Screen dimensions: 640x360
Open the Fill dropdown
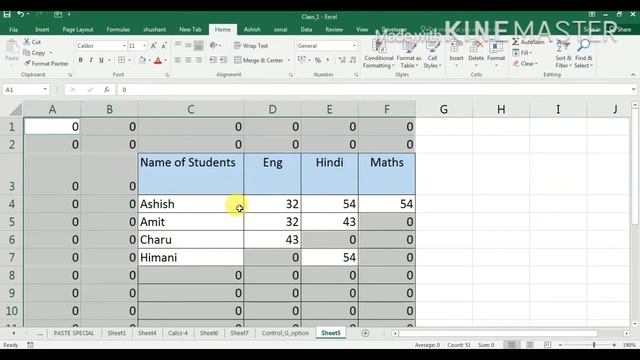pos(522,53)
